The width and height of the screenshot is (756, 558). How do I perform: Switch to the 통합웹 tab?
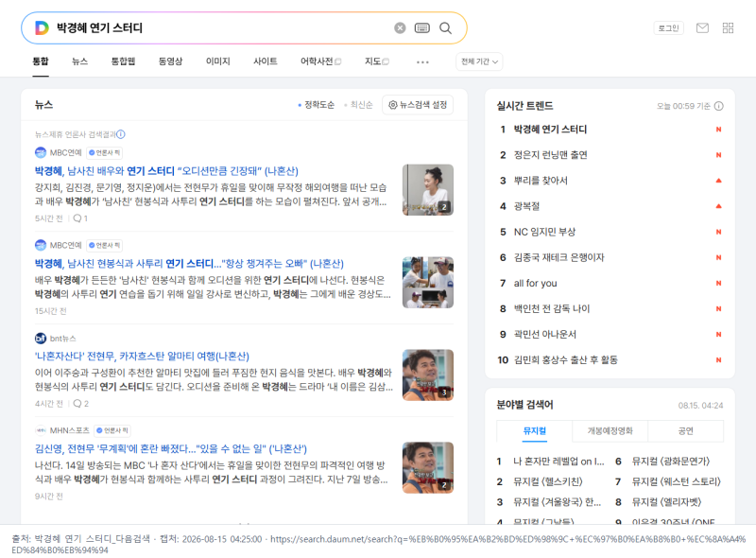pyautogui.click(x=123, y=61)
